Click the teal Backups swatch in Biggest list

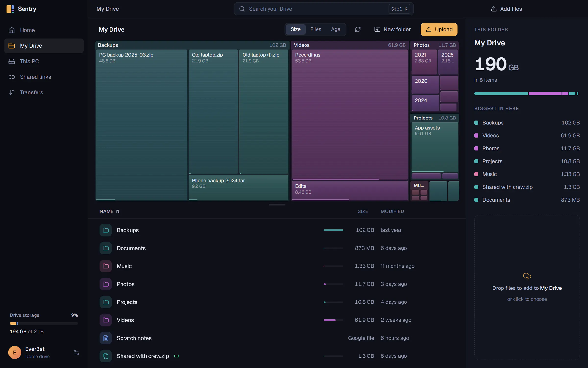(x=476, y=123)
